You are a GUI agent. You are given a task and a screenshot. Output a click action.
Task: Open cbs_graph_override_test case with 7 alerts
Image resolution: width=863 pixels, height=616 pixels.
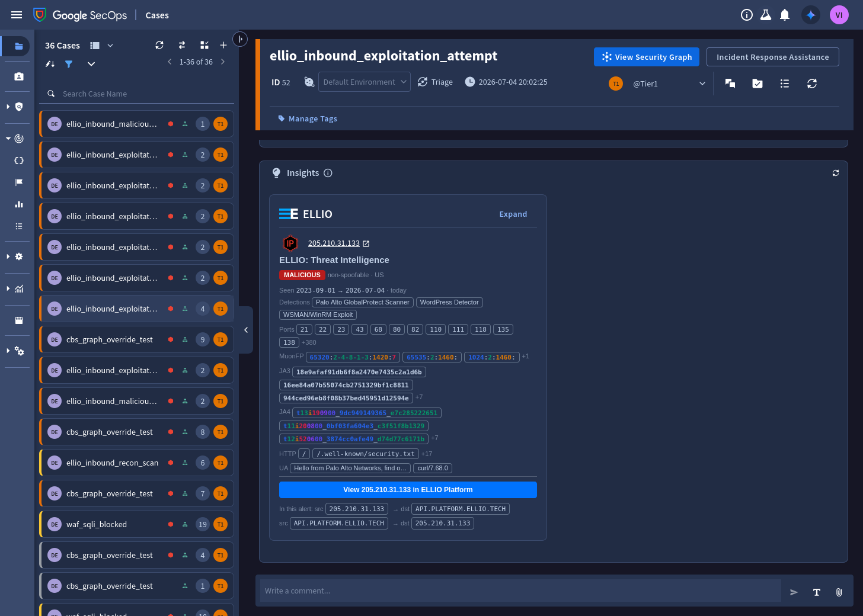pyautogui.click(x=137, y=493)
